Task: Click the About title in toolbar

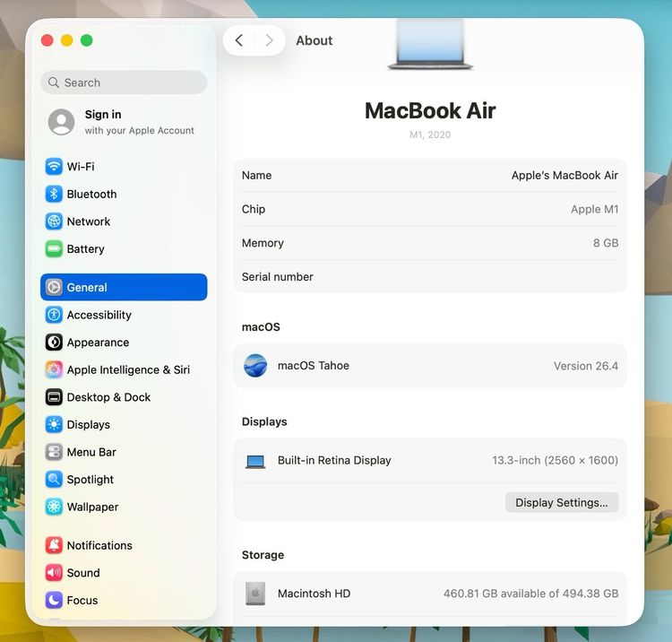Action: point(314,40)
